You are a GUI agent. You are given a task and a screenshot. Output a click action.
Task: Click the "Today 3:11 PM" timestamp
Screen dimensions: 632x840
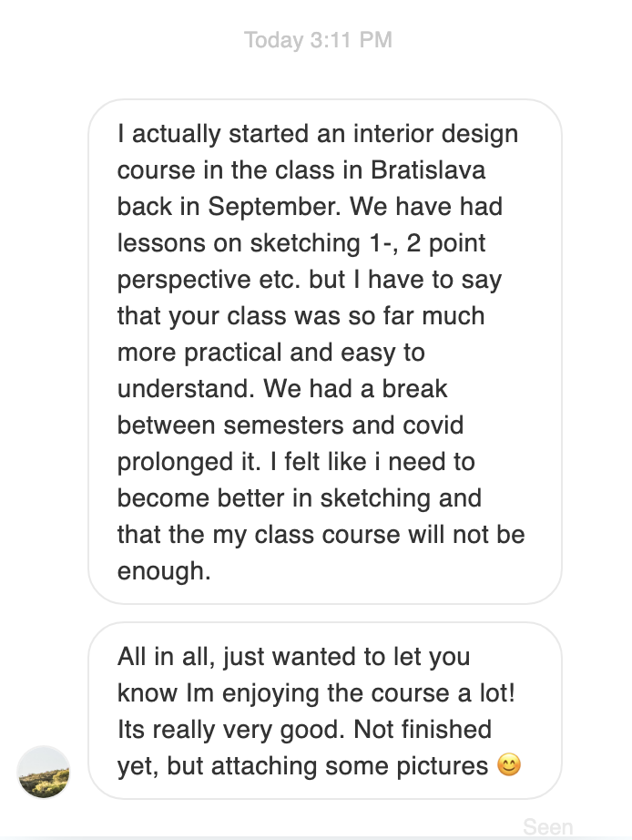click(x=318, y=40)
